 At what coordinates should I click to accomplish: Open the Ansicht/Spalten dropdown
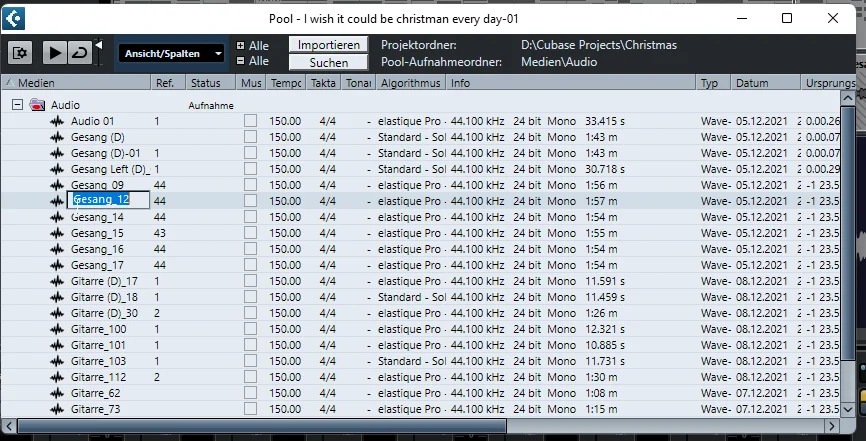[171, 54]
